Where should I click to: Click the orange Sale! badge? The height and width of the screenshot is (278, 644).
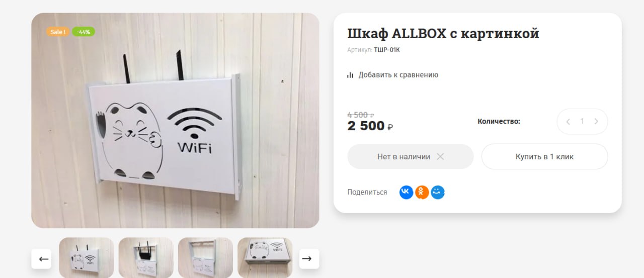pos(58,32)
